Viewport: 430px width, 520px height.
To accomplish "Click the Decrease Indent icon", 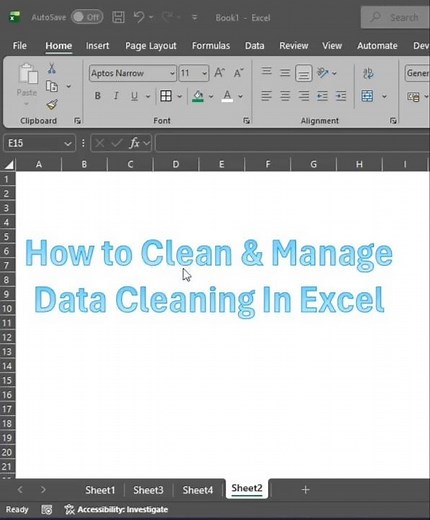I will 322,96.
